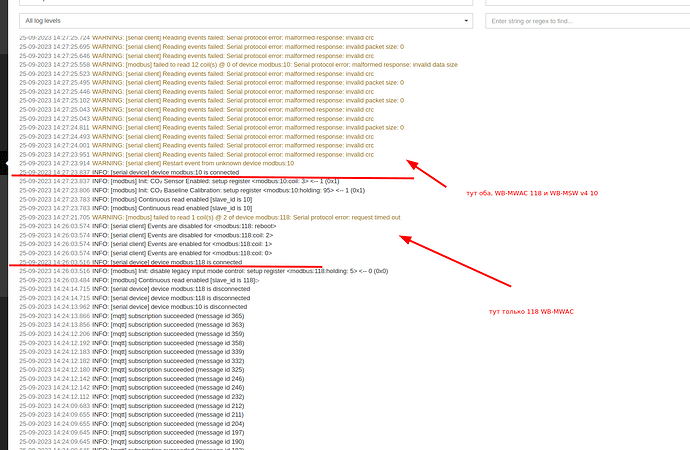Select Events are disabled for modbus:118 reboot row
This screenshot has height=450, width=690.
click(x=148, y=226)
